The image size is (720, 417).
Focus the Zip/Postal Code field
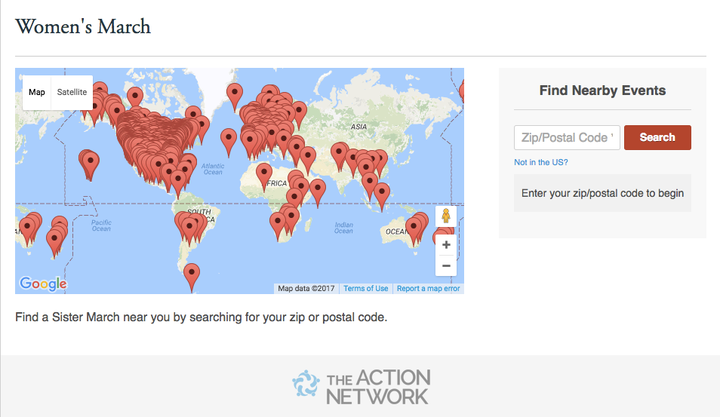[567, 137]
